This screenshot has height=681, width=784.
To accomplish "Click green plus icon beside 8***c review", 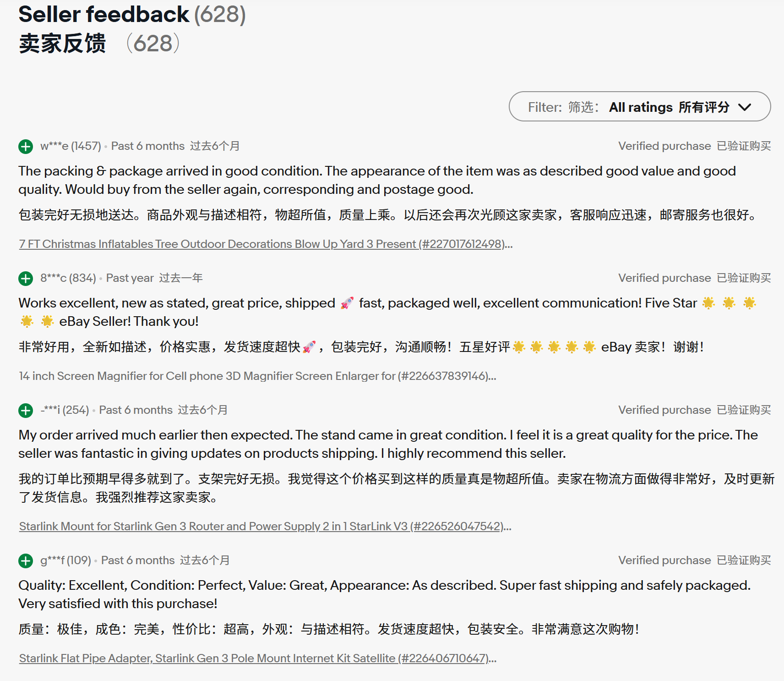I will click(x=26, y=279).
